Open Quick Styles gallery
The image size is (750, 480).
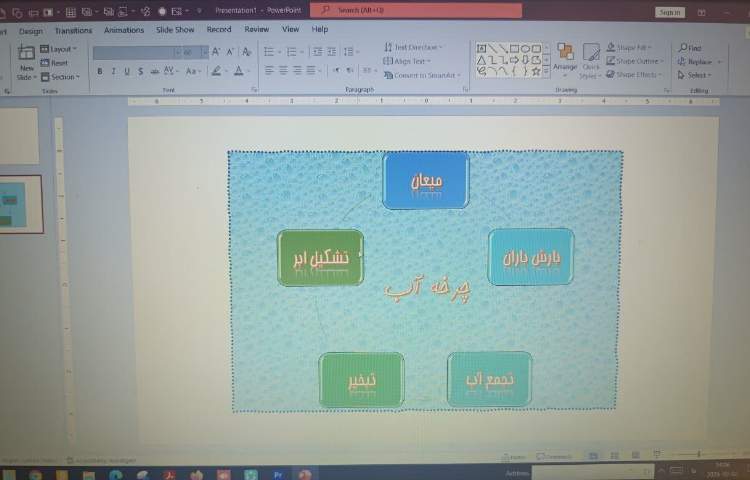(x=591, y=61)
